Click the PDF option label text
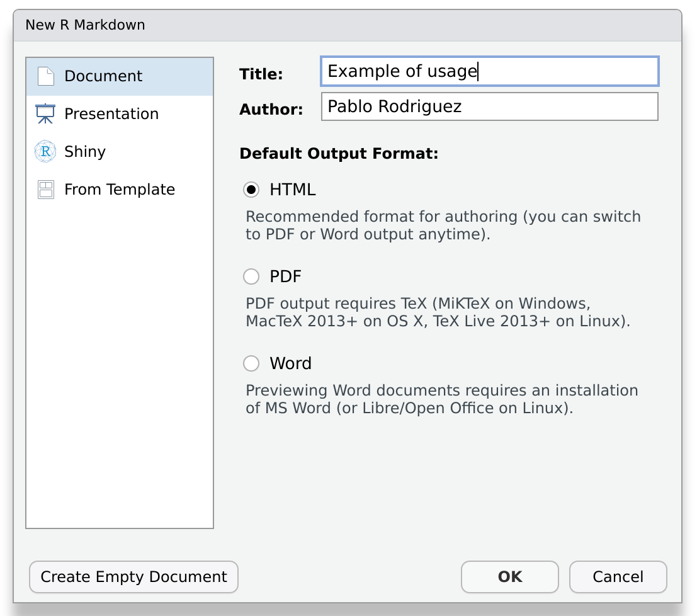 pyautogui.click(x=286, y=277)
